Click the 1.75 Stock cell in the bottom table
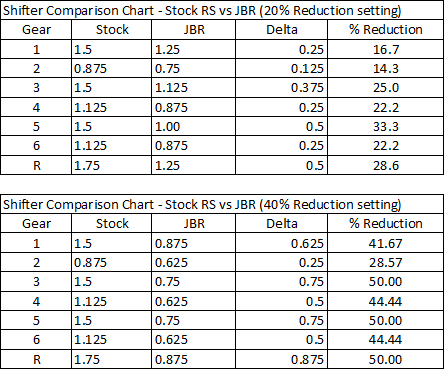The image size is (444, 369). [x=111, y=359]
